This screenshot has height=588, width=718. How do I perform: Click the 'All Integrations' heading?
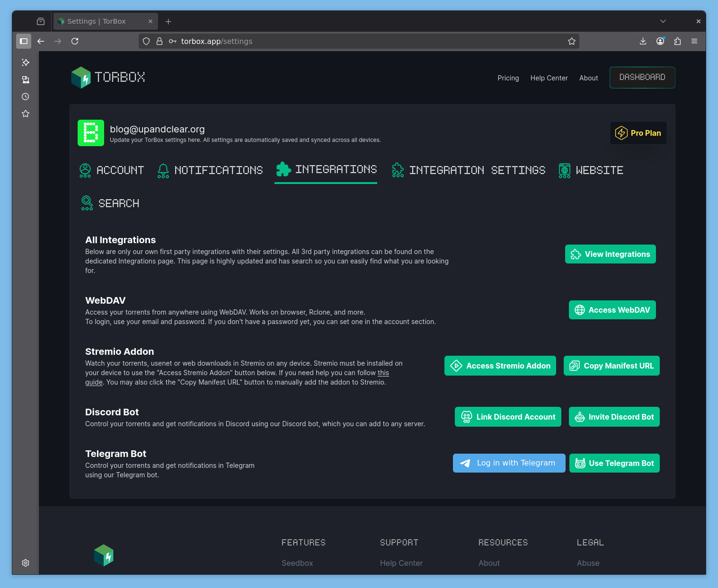[x=120, y=240]
